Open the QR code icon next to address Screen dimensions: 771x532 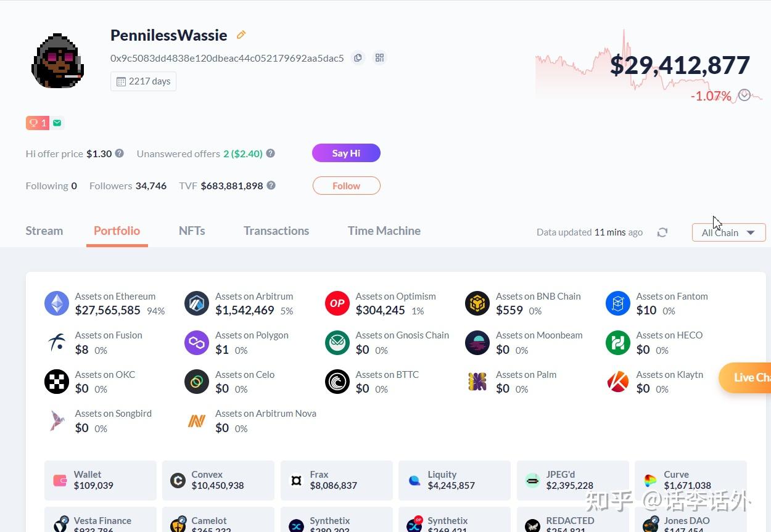pos(379,58)
